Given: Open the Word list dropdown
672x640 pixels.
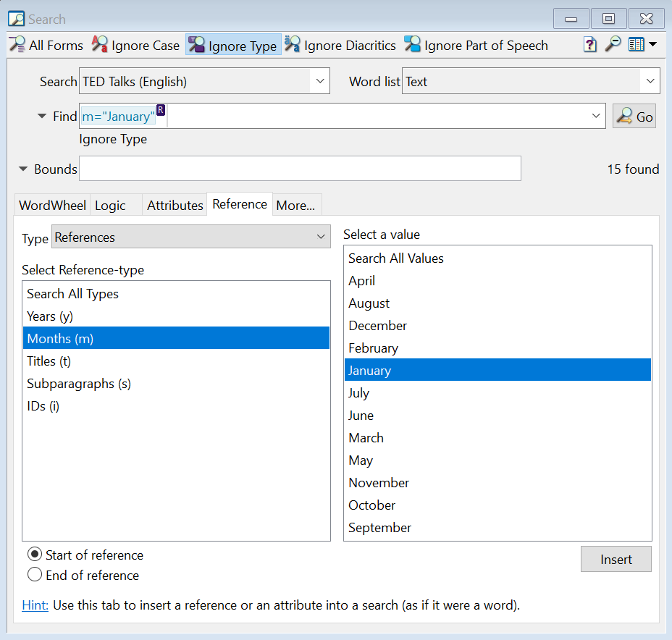Looking at the screenshot, I should coord(650,82).
